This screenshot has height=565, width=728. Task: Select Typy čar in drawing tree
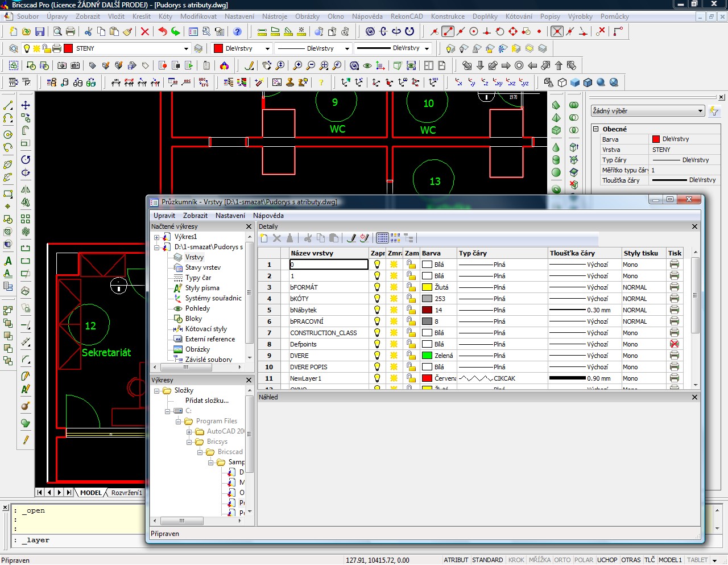(x=198, y=278)
